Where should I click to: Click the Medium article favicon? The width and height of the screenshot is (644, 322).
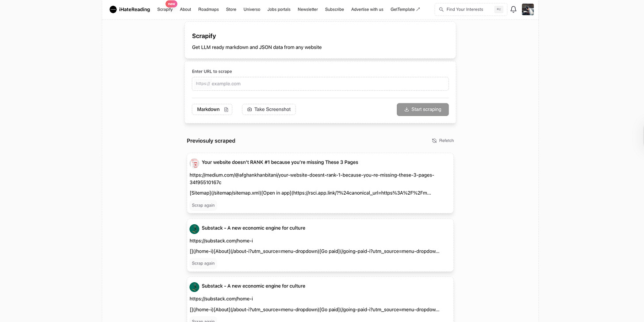coord(194,163)
